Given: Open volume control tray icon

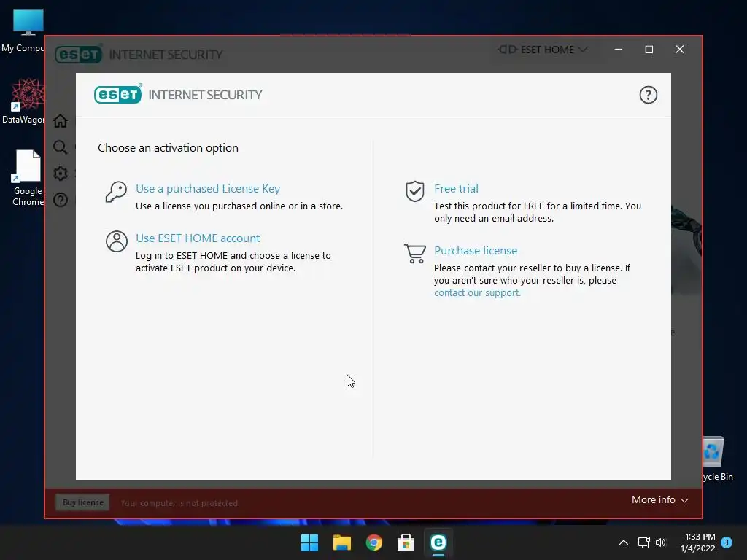Looking at the screenshot, I should tap(661, 542).
